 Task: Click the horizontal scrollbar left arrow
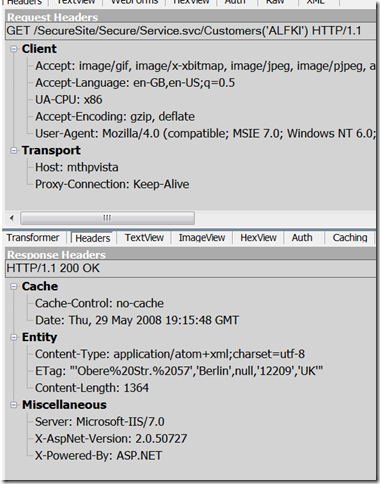click(x=12, y=218)
